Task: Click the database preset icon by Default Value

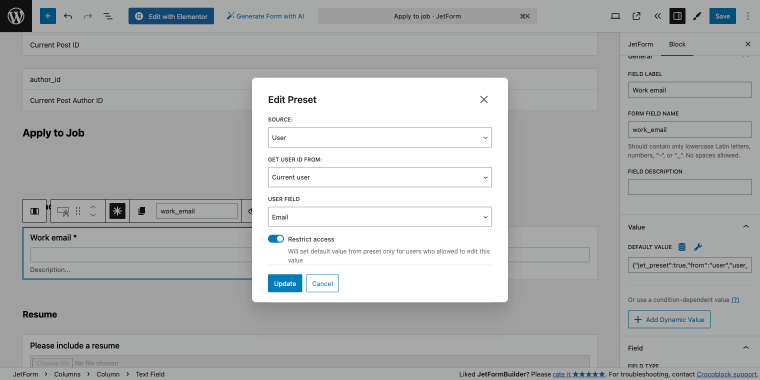Action: 682,247
